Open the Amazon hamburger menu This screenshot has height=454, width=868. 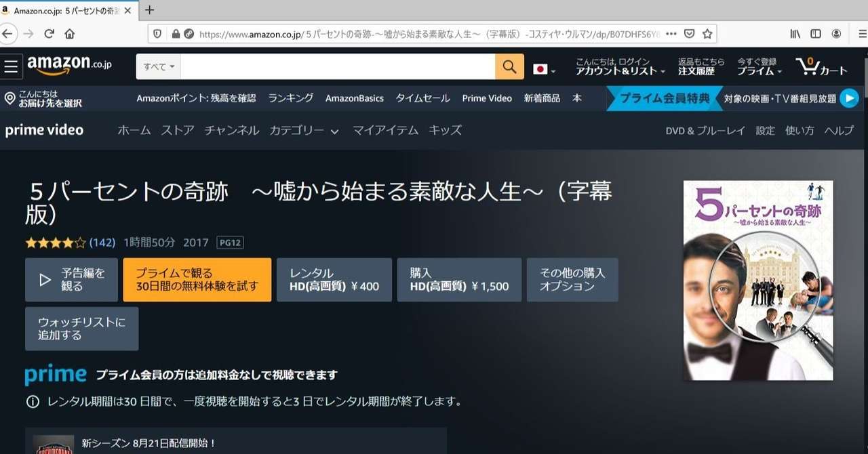point(11,66)
